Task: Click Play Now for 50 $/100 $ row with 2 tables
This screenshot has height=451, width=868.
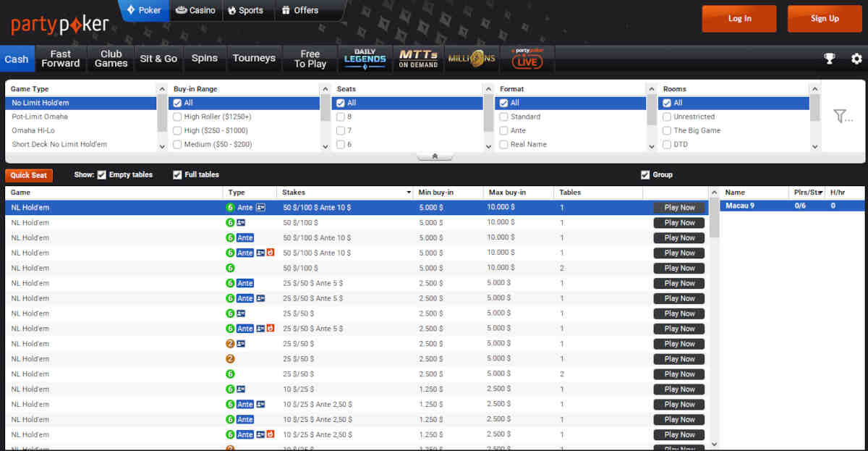Action: tap(679, 268)
